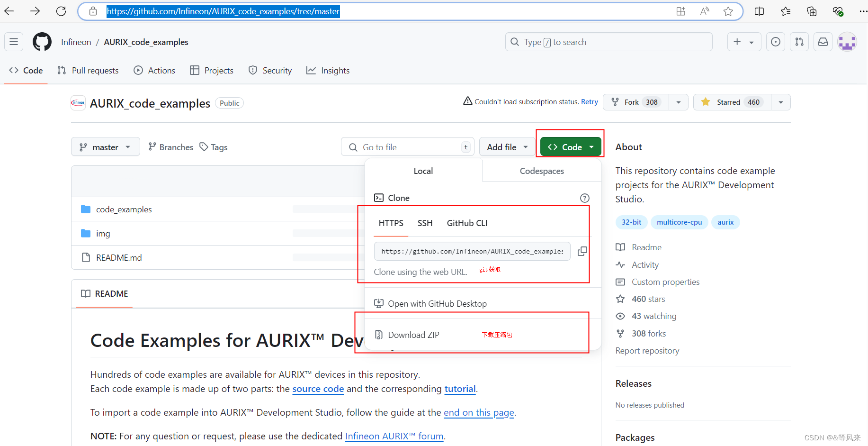Open the browser essentials heart icon
Image resolution: width=868 pixels, height=446 pixels.
[x=838, y=11]
